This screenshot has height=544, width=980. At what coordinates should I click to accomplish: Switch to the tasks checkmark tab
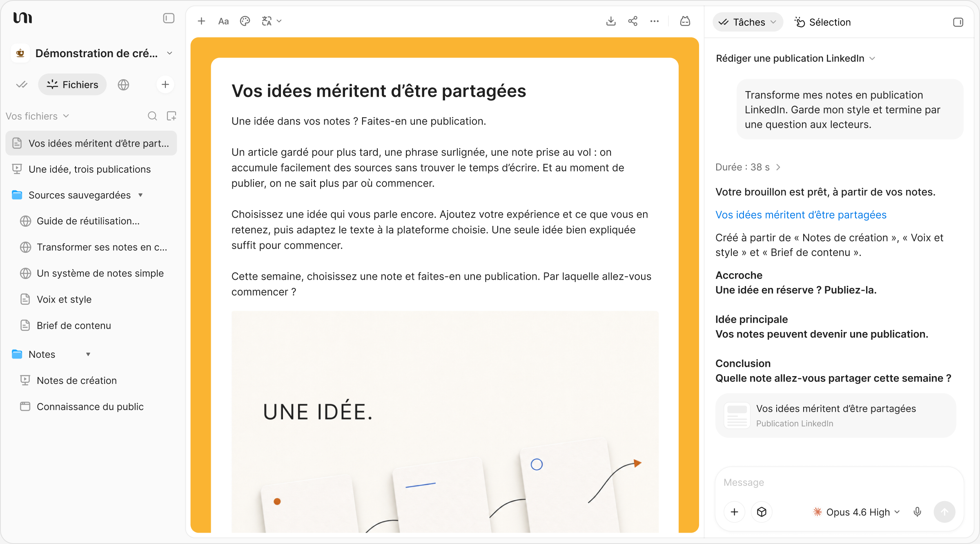point(22,85)
